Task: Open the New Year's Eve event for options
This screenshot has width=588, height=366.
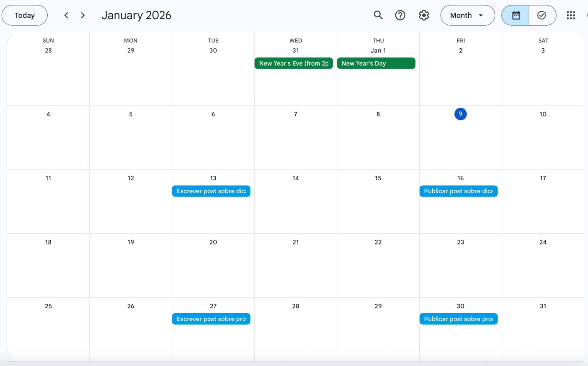Action: pyautogui.click(x=293, y=63)
